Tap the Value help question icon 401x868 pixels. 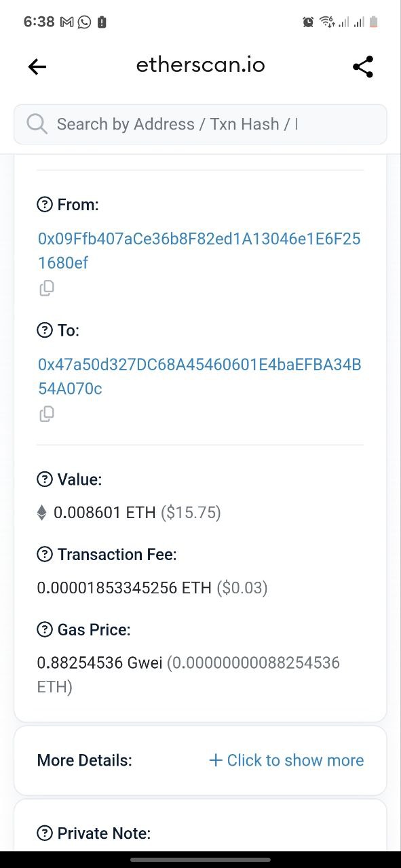tap(44, 479)
